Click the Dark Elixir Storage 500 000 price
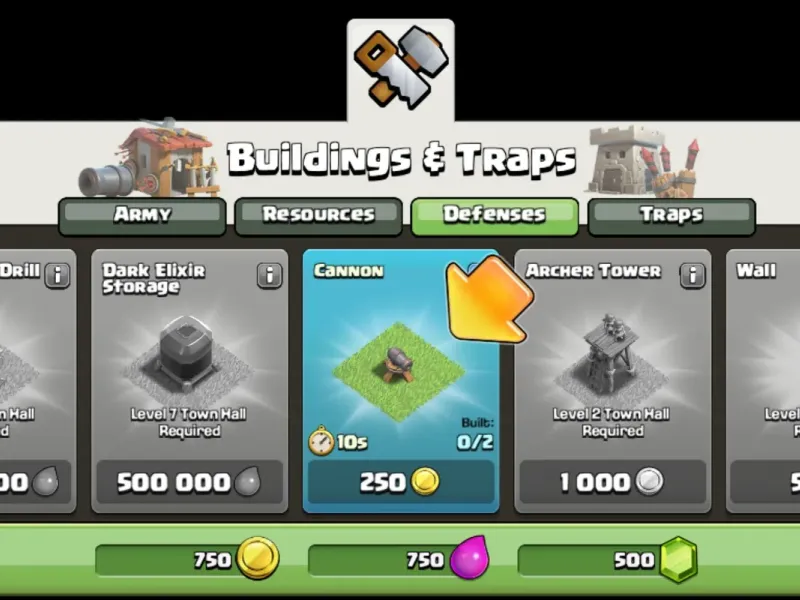The height and width of the screenshot is (600, 800). pos(189,482)
